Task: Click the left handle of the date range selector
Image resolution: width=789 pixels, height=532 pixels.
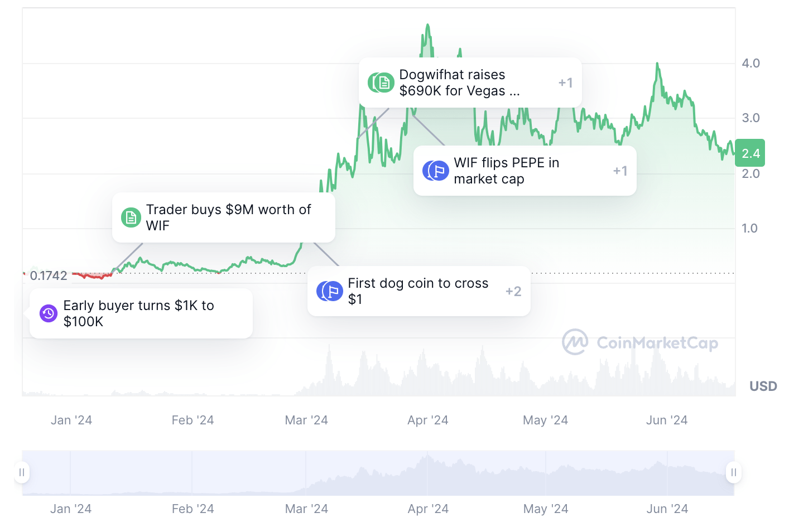Action: (x=22, y=472)
